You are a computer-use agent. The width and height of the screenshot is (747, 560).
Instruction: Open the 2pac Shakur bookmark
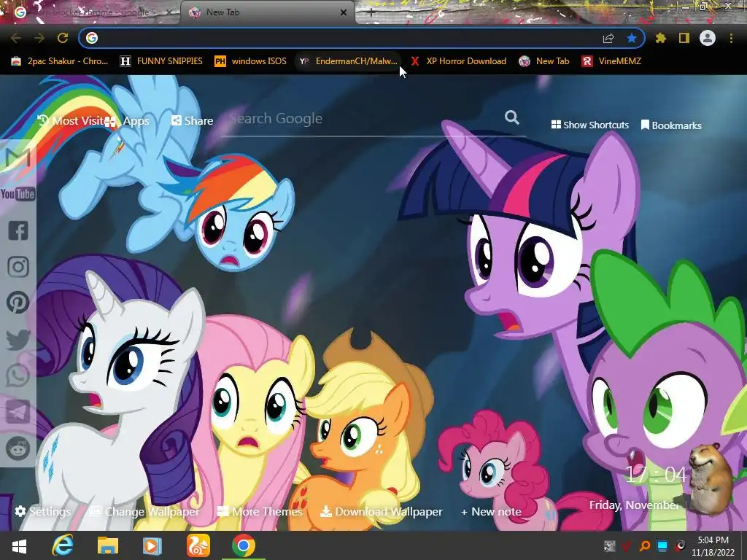pos(60,61)
